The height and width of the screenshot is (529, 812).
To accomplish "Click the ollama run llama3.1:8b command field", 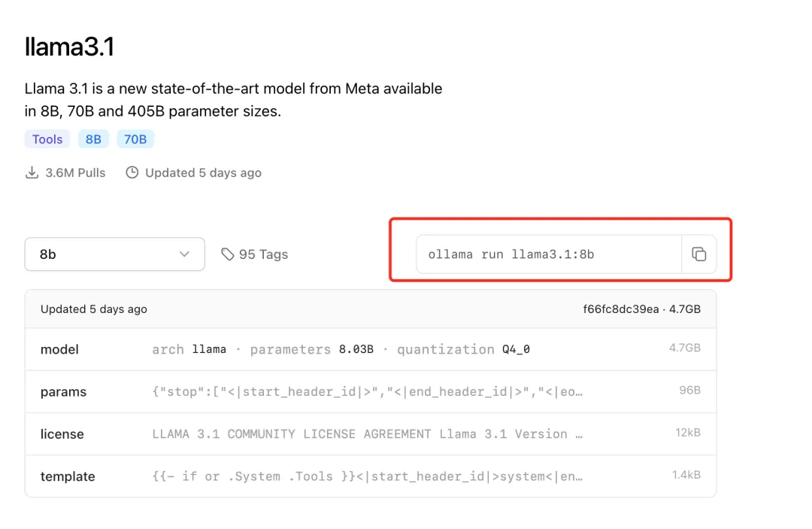I will pos(549,254).
